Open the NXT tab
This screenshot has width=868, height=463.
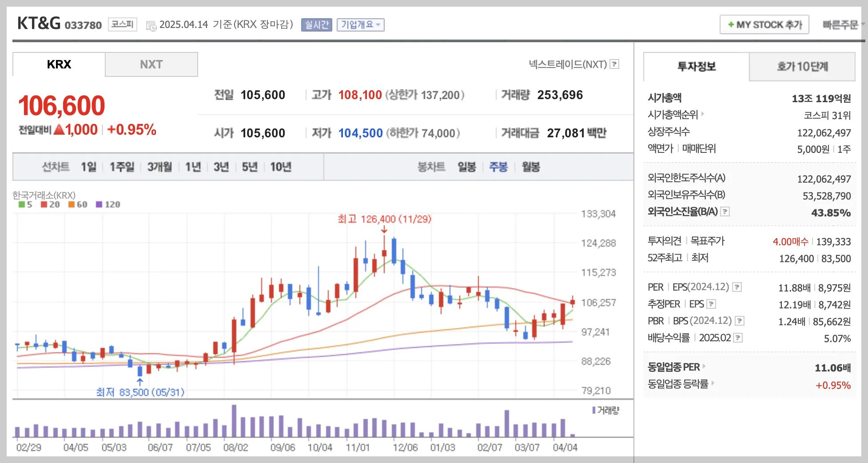[x=151, y=64]
